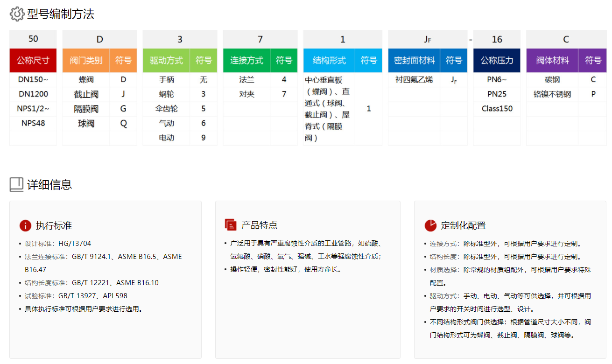Select the 铬镍不锈钢 material cell
The width and height of the screenshot is (612, 364).
552,94
